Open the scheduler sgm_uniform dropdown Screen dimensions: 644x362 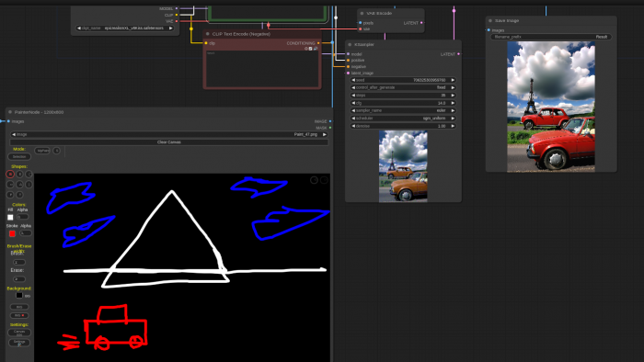[x=403, y=119]
